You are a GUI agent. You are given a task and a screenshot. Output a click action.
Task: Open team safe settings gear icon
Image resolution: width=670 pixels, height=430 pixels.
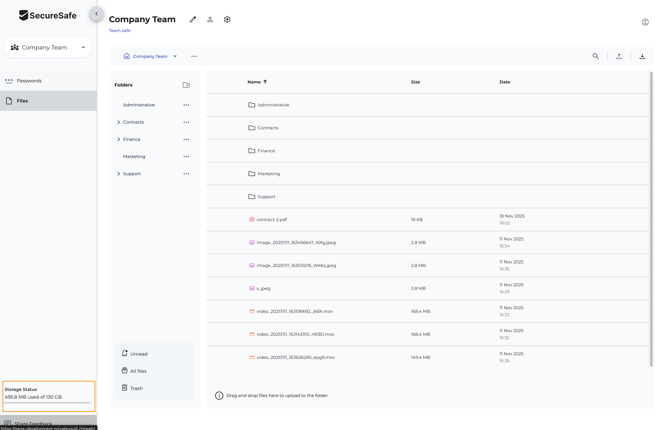pos(227,19)
